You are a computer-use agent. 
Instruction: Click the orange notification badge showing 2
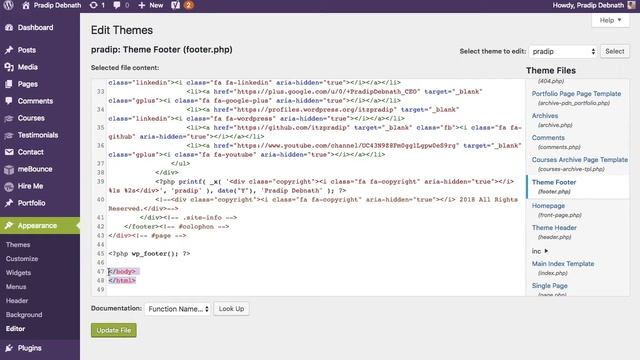188,5
